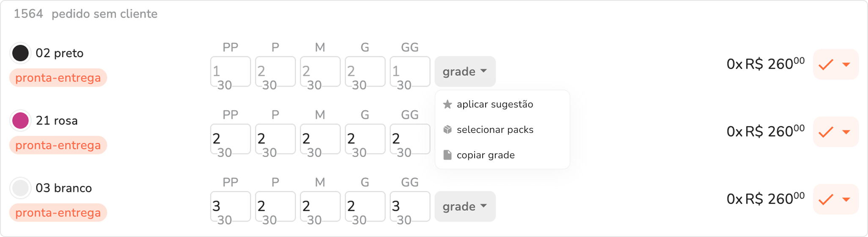
Task: Choose aplicar sugestão from the grade menu
Action: [x=494, y=105]
